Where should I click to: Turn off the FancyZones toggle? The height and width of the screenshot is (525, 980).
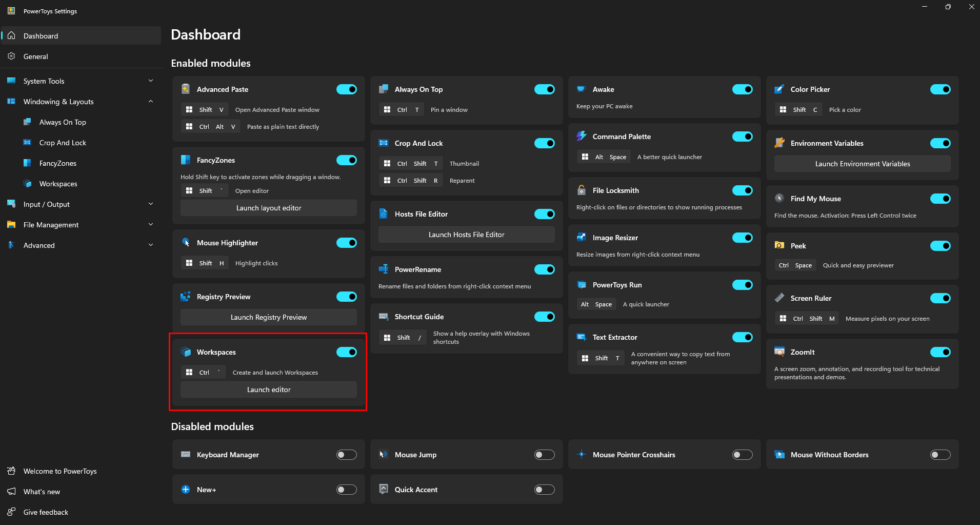347,160
